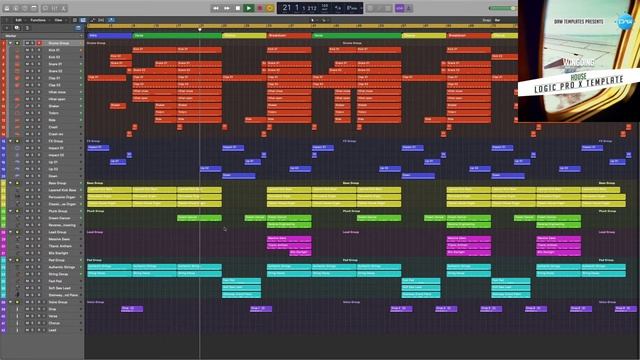Toggle the Inspector icon in control bar
640x360 pixels.
point(16,8)
